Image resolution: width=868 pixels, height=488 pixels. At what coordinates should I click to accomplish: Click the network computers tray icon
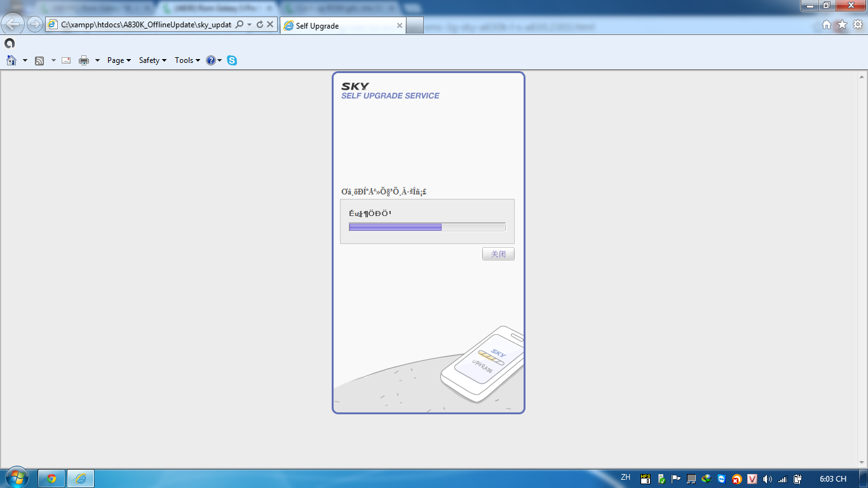click(691, 479)
